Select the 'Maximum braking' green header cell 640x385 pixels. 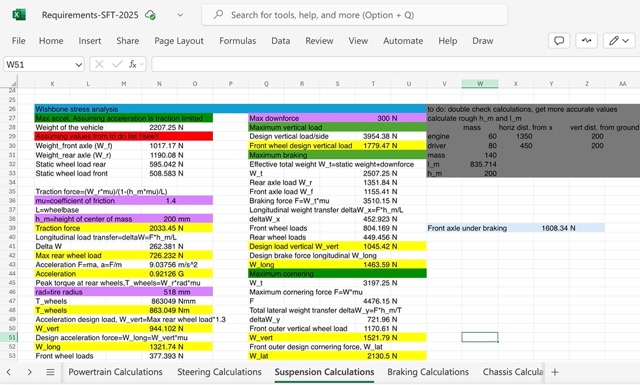pos(338,155)
